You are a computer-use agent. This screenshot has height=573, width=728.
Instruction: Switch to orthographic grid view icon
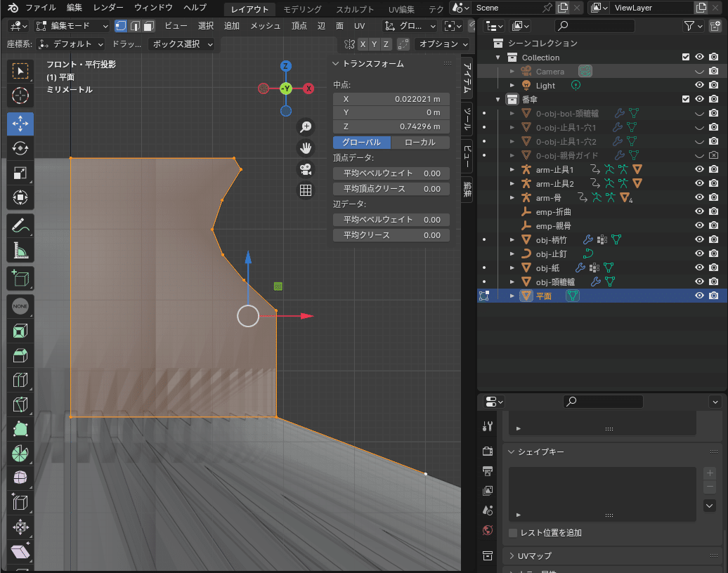pos(306,190)
